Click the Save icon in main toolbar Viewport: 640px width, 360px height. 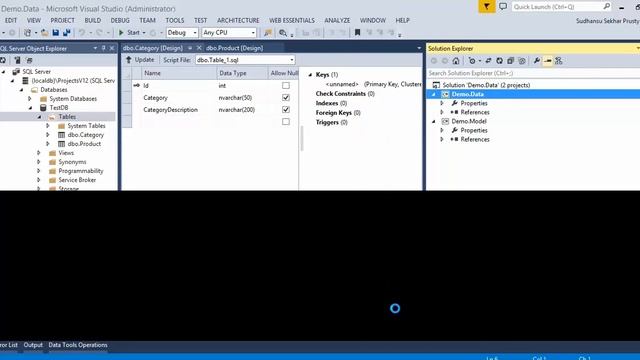click(x=56, y=33)
